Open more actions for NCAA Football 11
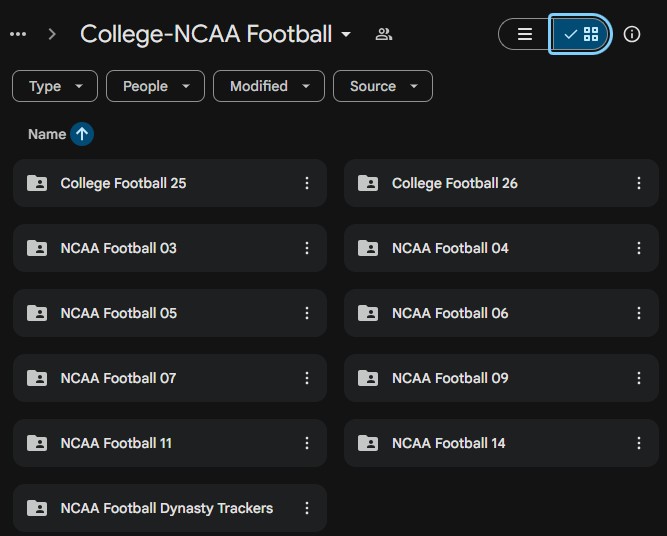 coord(307,443)
